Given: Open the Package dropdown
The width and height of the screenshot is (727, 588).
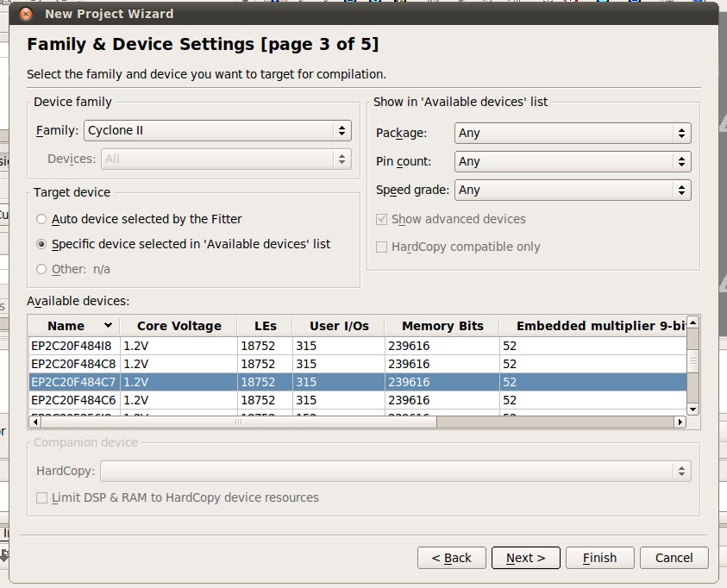Looking at the screenshot, I should pyautogui.click(x=573, y=133).
